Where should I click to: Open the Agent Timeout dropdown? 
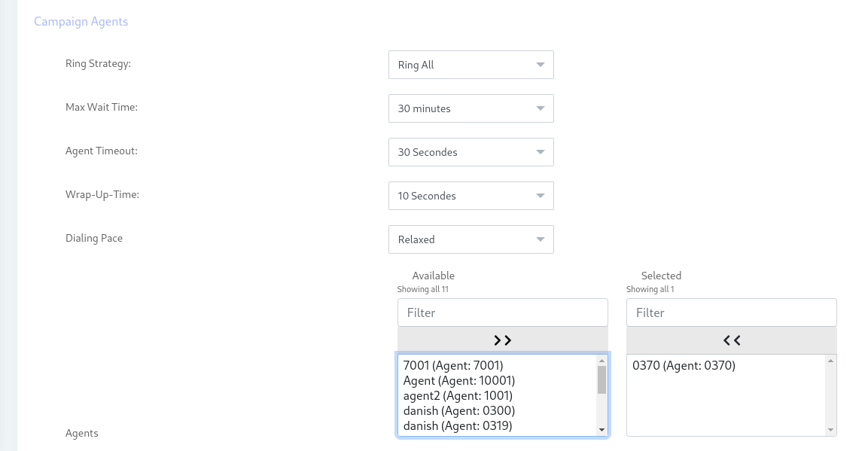471,152
